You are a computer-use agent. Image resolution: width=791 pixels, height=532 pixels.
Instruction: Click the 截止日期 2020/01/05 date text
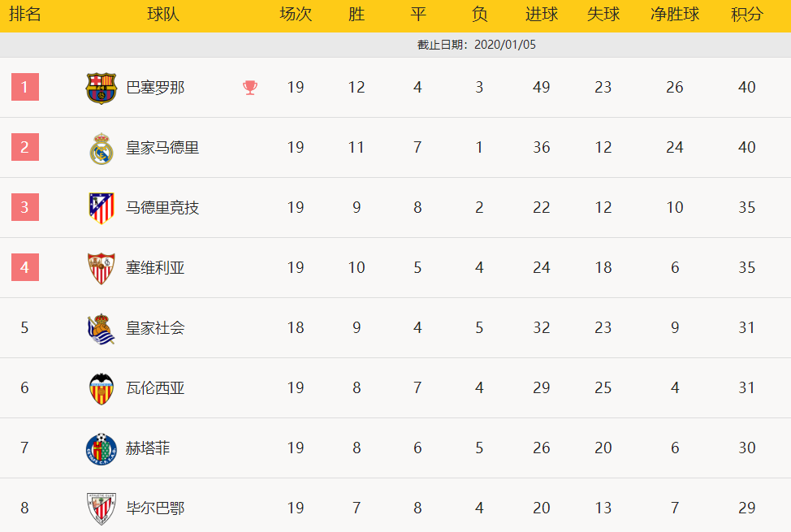pos(477,45)
